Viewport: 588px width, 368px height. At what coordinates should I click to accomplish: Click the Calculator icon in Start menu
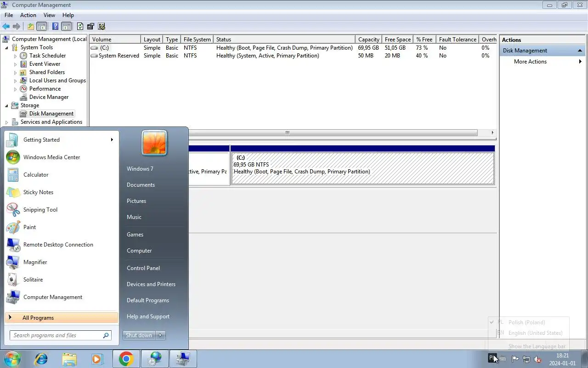click(x=13, y=175)
